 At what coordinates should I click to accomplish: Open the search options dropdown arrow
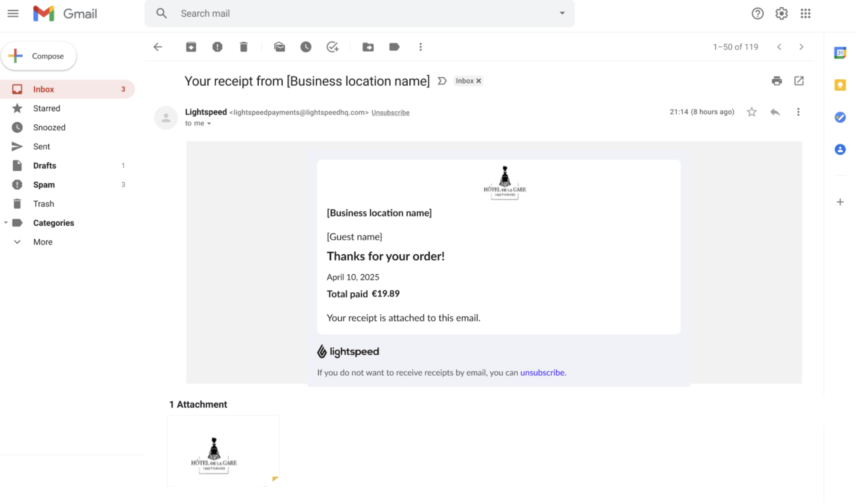(562, 13)
